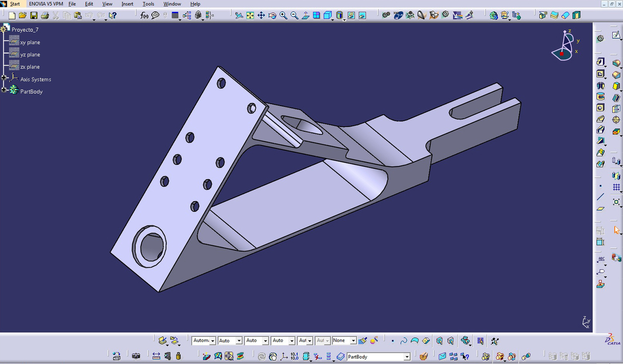
Task: Click the Open file folder icon
Action: click(x=23, y=16)
